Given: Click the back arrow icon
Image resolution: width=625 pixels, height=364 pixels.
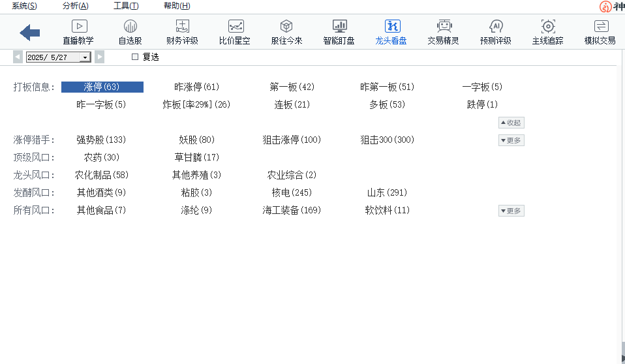Looking at the screenshot, I should coord(30,32).
